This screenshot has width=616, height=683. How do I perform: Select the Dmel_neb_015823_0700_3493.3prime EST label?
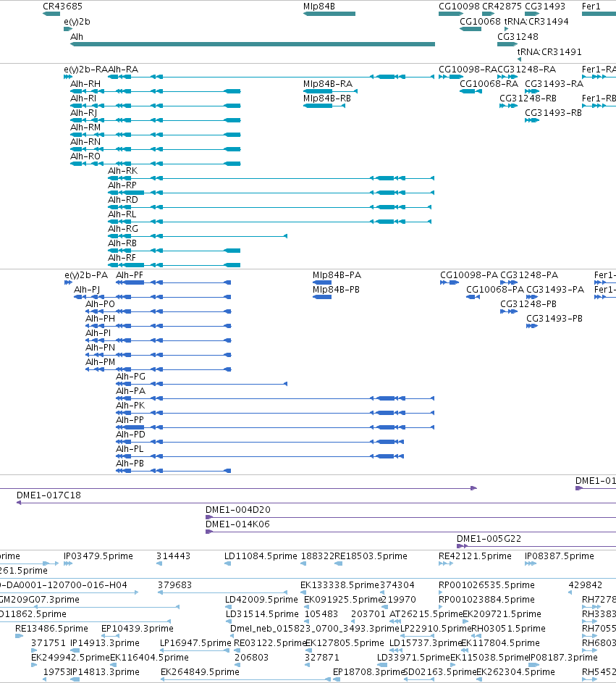(315, 629)
